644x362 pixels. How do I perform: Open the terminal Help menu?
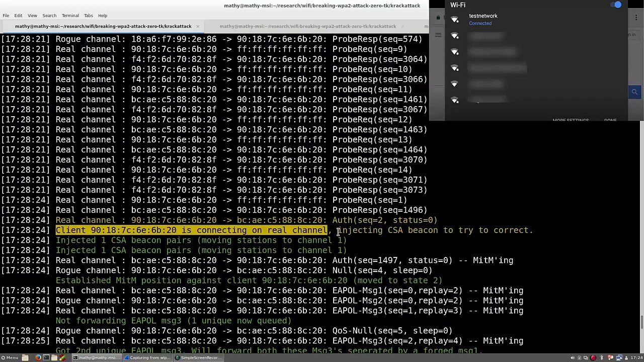(103, 16)
